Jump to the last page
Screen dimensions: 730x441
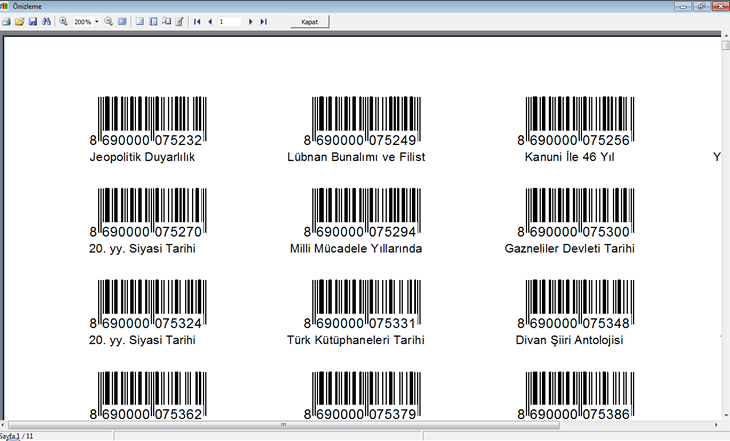tap(264, 21)
